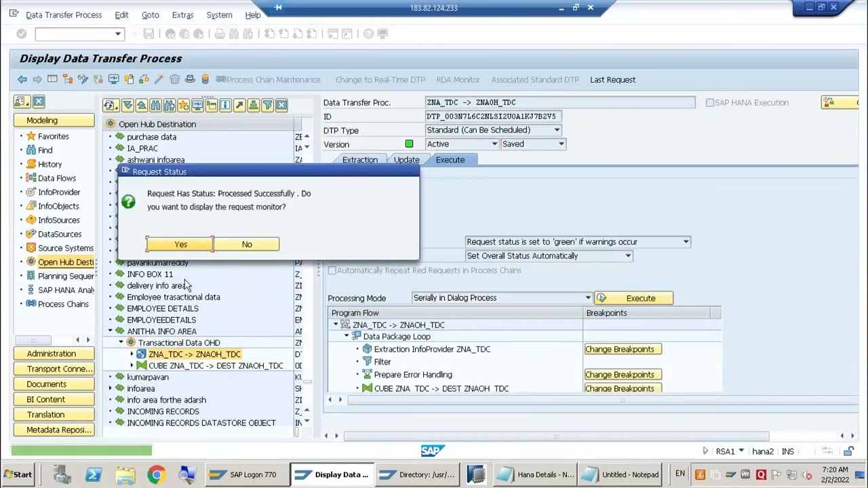Click the Process Chain Maintenance chain icon
This screenshot has height=488, width=868.
pos(220,80)
